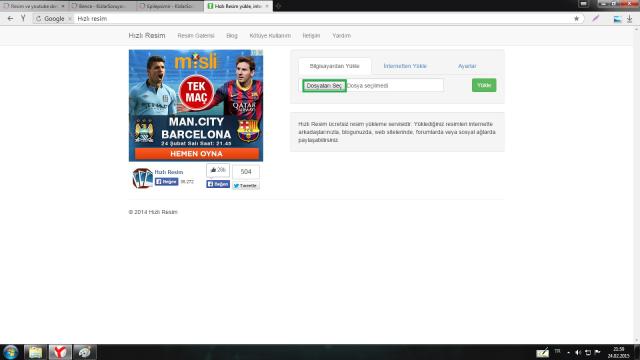
Task: Open the İletişim nav link
Action: pos(311,36)
